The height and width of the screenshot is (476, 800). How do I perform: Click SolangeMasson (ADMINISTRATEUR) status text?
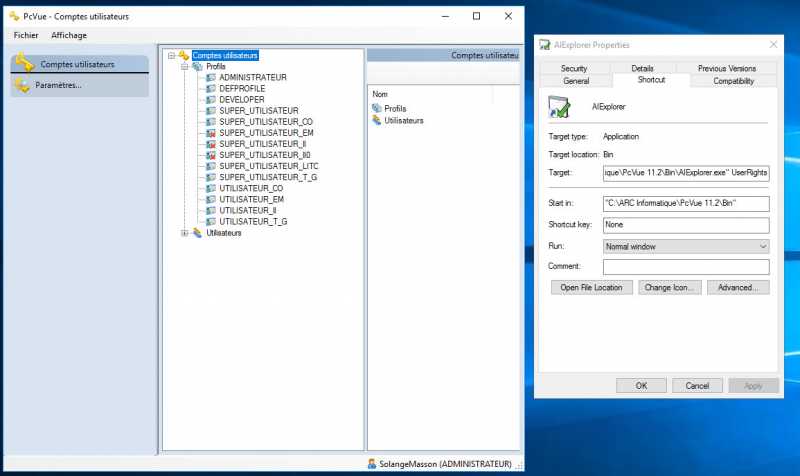pyautogui.click(x=445, y=464)
